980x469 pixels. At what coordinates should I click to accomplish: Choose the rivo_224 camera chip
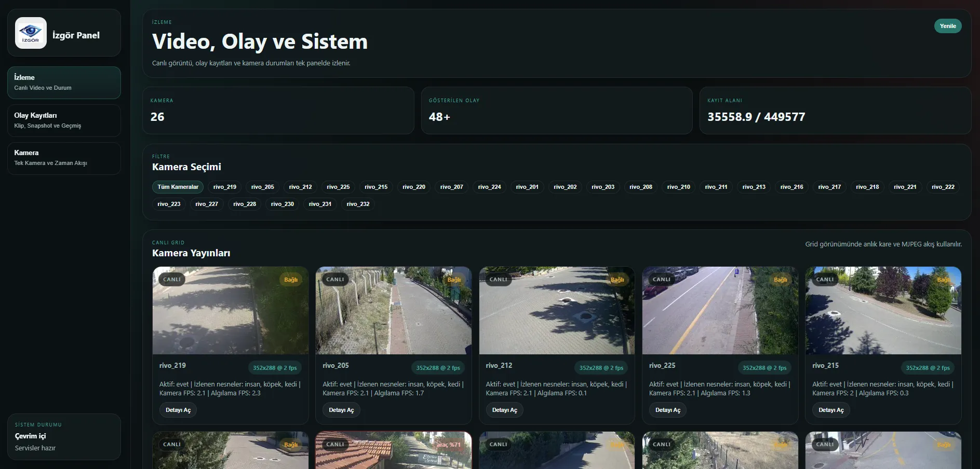click(x=490, y=187)
